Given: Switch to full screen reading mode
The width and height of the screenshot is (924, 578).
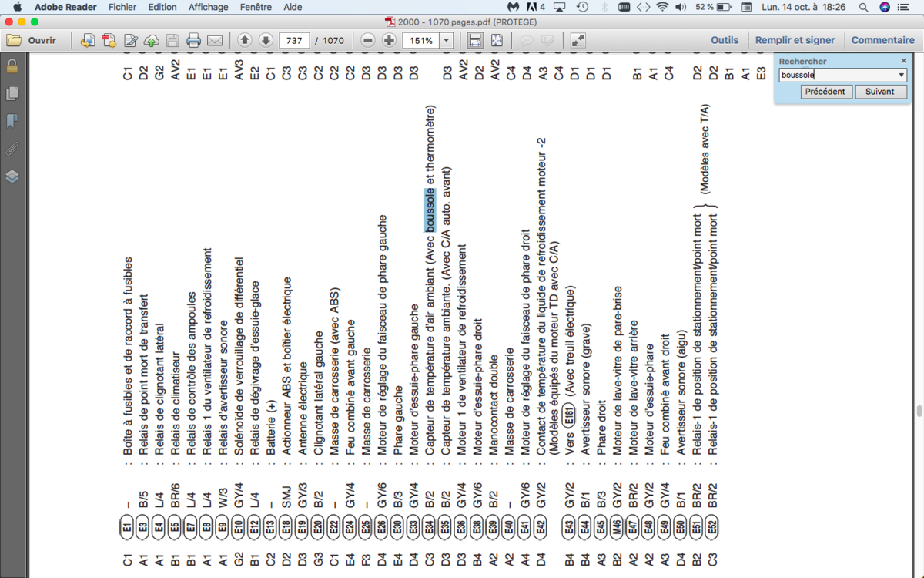Looking at the screenshot, I should click(577, 40).
